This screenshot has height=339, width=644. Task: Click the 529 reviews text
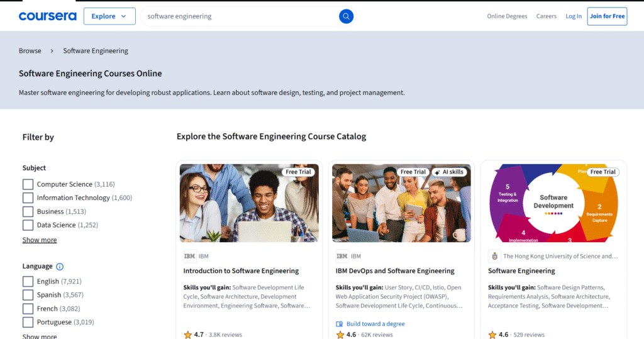(x=529, y=335)
